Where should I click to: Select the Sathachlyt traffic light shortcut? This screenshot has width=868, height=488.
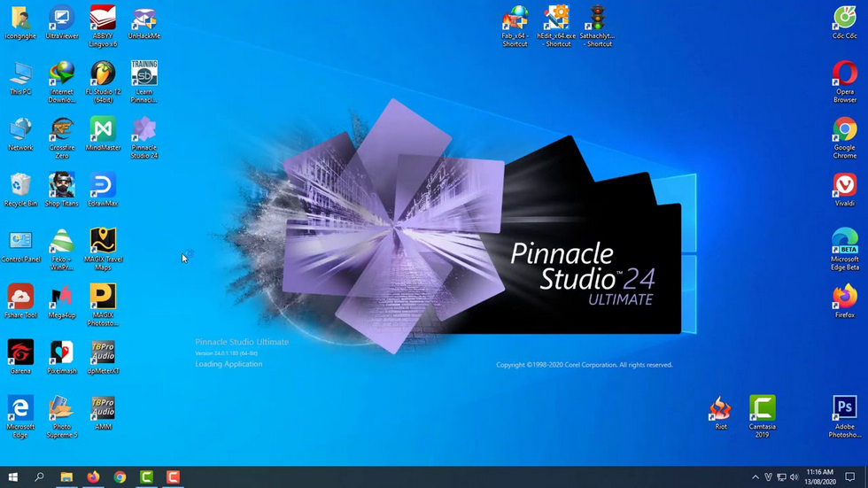pyautogui.click(x=597, y=26)
